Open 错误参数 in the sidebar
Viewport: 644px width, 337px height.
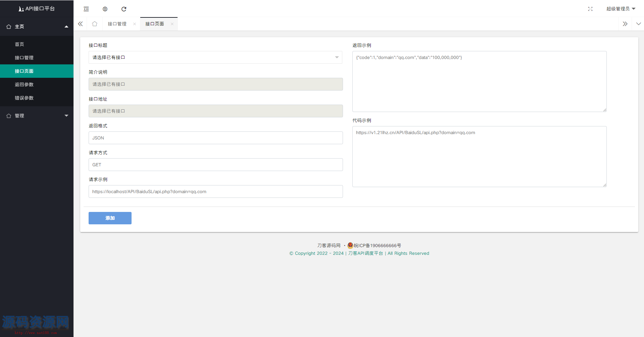37,98
